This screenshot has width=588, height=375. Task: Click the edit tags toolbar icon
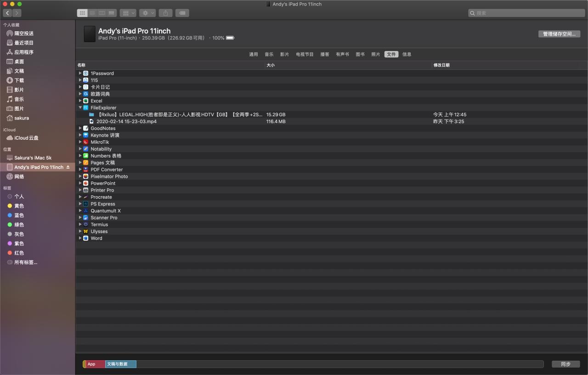(182, 13)
